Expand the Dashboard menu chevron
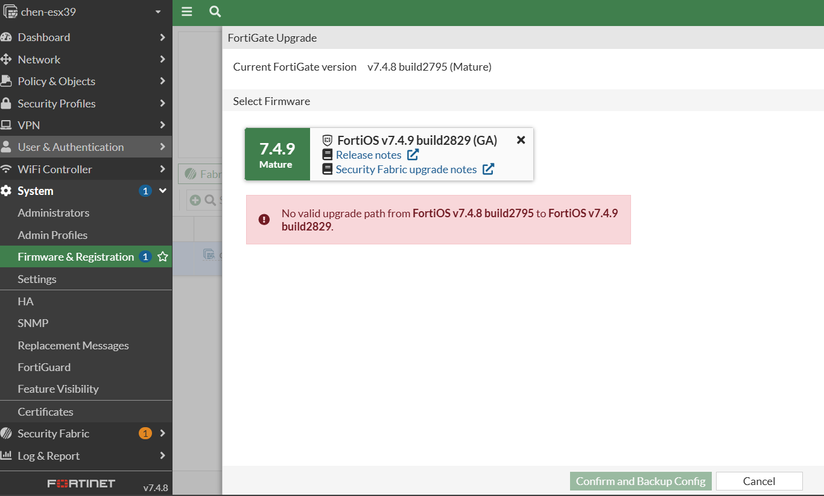The width and height of the screenshot is (824, 496). click(x=162, y=37)
